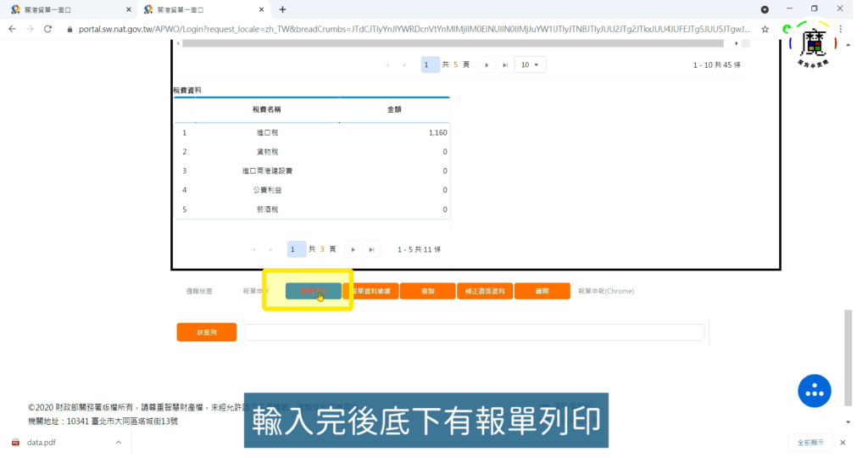
Task: Click the 補正書面資料 button
Action: click(485, 291)
